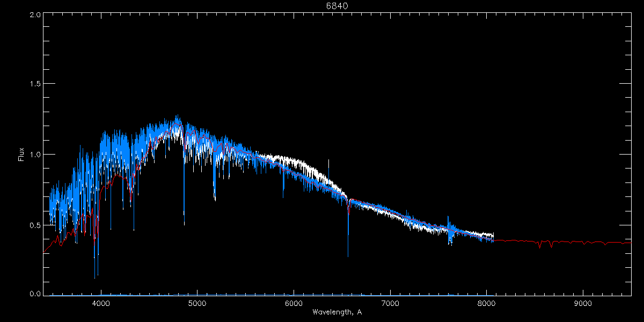Click the 5000 x-axis tick label

pos(197,303)
